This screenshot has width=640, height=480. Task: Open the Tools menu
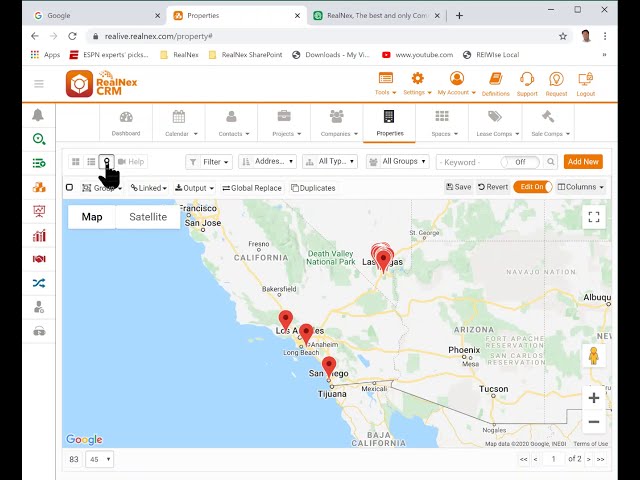pos(385,84)
